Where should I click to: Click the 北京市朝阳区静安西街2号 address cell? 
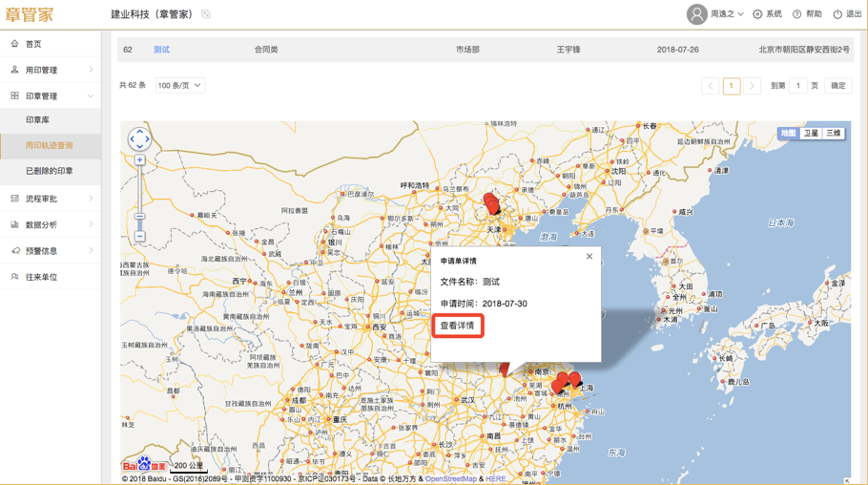point(804,50)
